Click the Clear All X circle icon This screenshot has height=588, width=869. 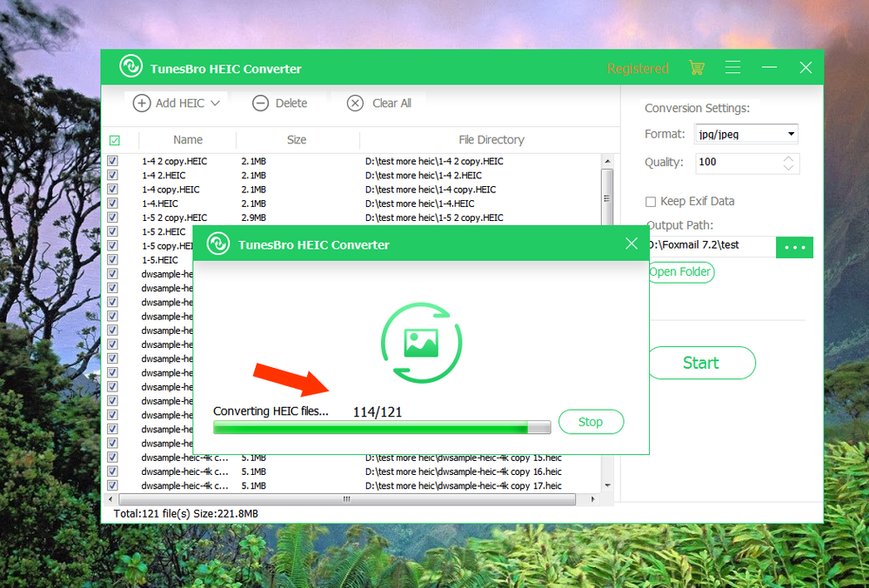[355, 104]
